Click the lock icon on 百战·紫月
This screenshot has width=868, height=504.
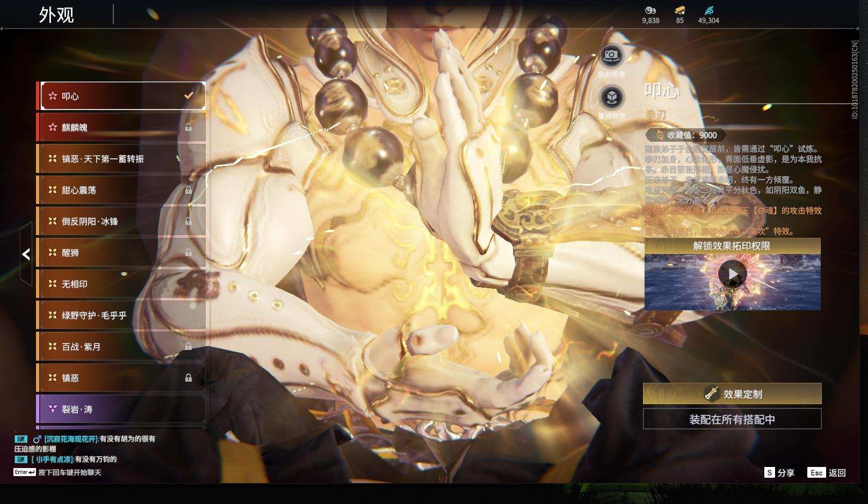(189, 347)
